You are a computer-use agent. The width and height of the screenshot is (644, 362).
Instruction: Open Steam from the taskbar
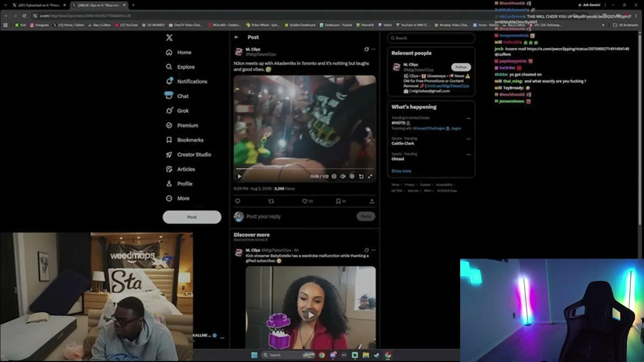(x=377, y=355)
